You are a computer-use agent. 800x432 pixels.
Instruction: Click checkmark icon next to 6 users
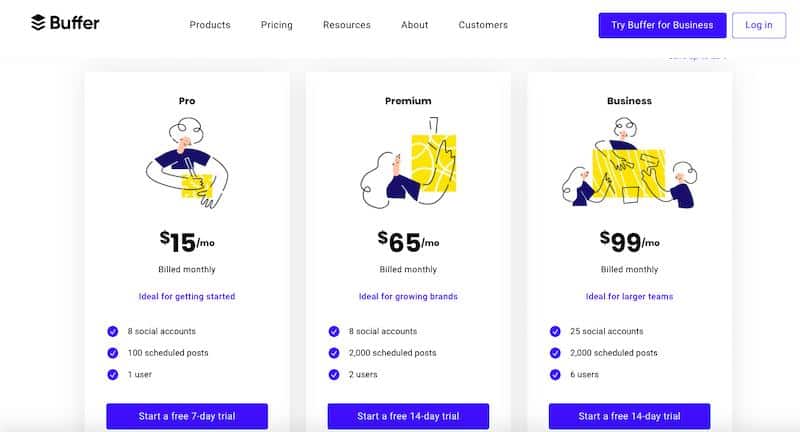[555, 374]
